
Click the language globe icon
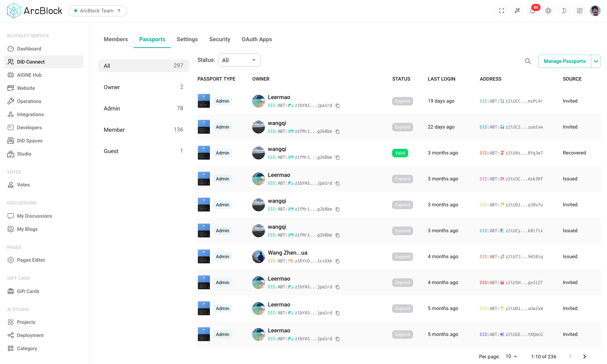(x=548, y=11)
